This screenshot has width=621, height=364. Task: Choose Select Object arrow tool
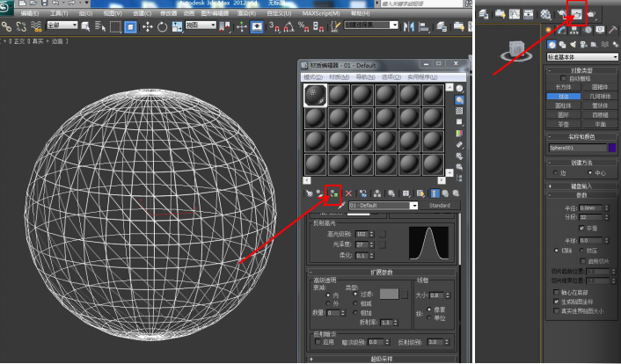point(85,26)
